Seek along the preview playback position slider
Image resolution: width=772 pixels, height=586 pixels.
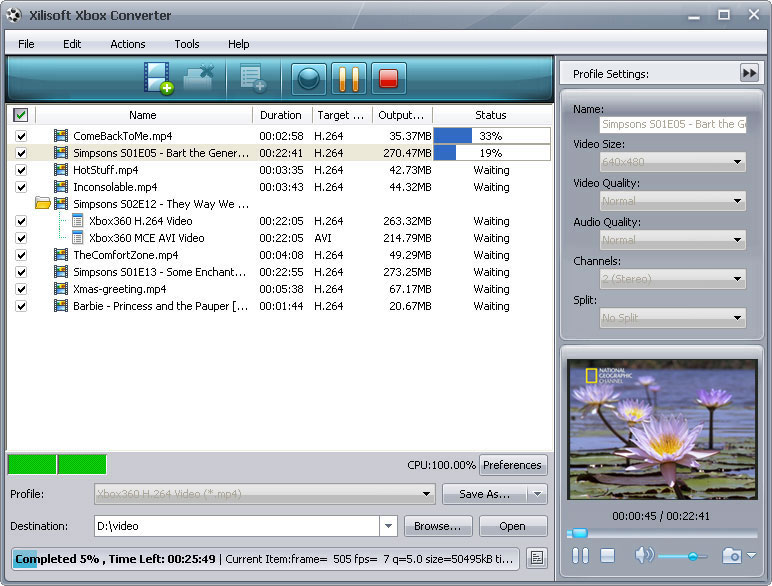click(x=662, y=533)
